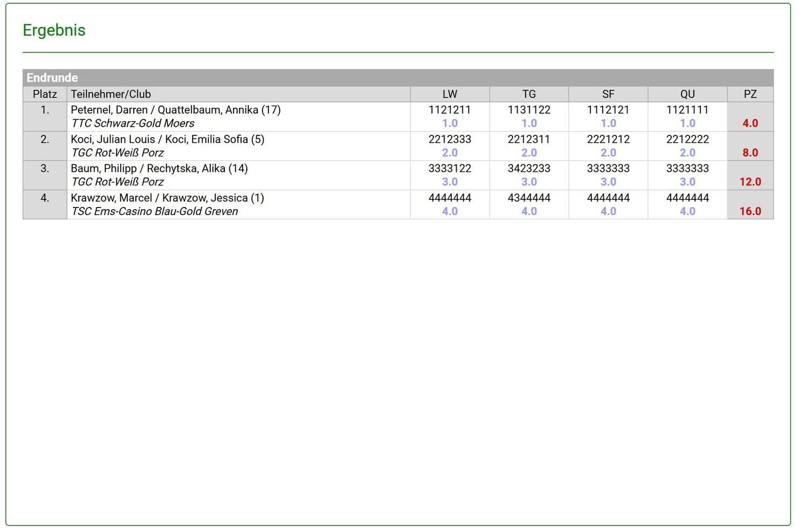Screen dimensions: 799x532
Task: Click TG marks 3423233 for third place
Action: pyautogui.click(x=529, y=169)
